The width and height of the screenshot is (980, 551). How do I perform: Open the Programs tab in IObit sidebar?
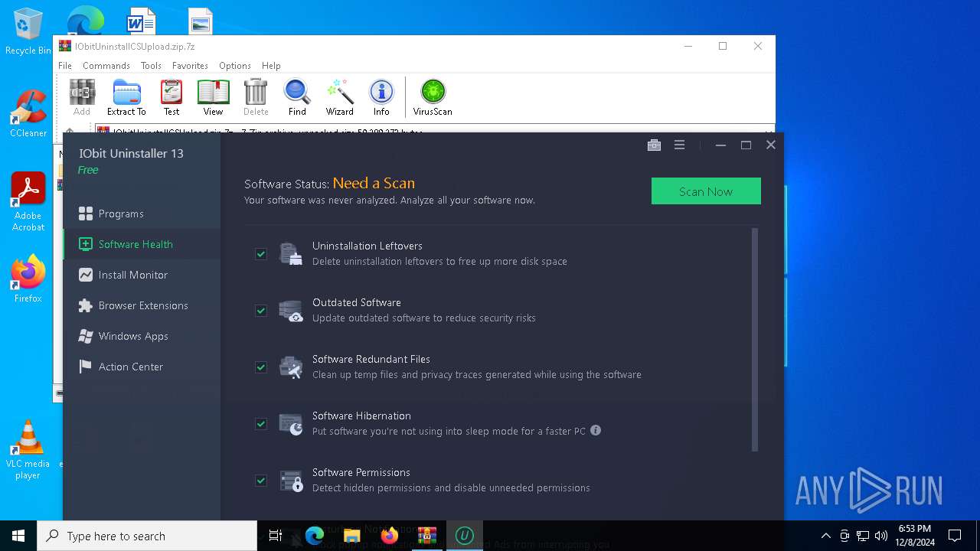[142, 214]
